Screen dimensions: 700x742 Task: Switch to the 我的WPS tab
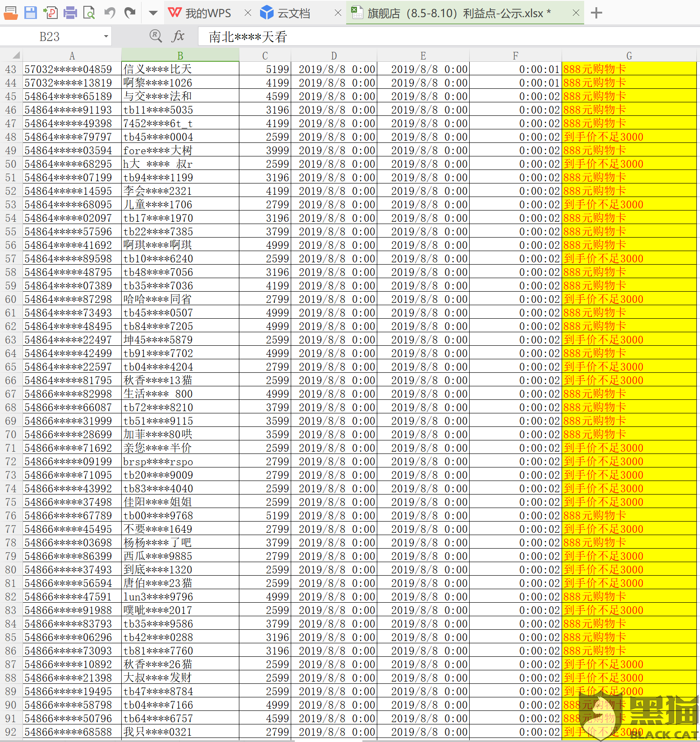200,13
